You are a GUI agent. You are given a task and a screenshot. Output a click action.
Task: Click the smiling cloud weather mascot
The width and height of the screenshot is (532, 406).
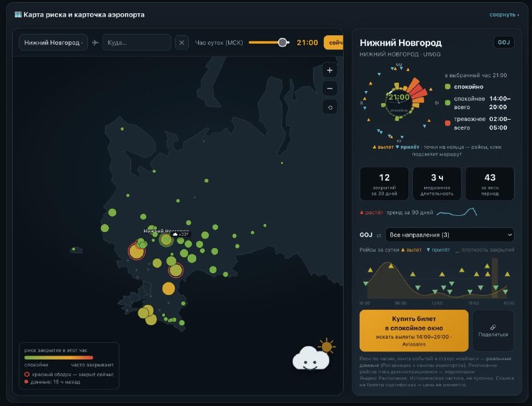[311, 358]
